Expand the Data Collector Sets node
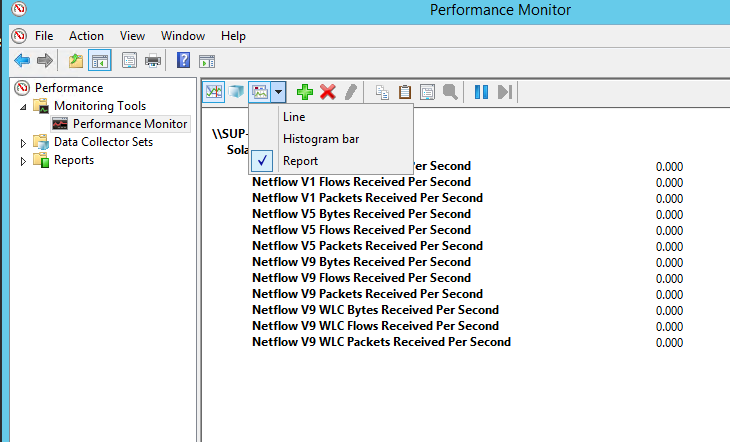Screen dimensions: 730x442 pyautogui.click(x=23, y=143)
